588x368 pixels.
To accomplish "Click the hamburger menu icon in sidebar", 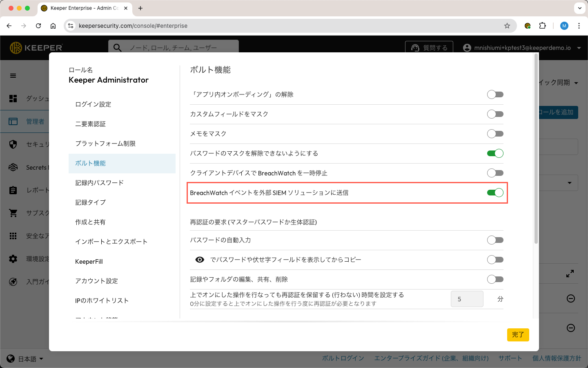I will pyautogui.click(x=13, y=76).
